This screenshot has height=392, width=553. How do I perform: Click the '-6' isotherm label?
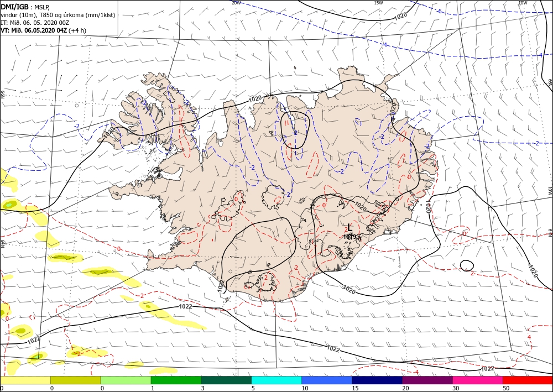click(x=439, y=11)
